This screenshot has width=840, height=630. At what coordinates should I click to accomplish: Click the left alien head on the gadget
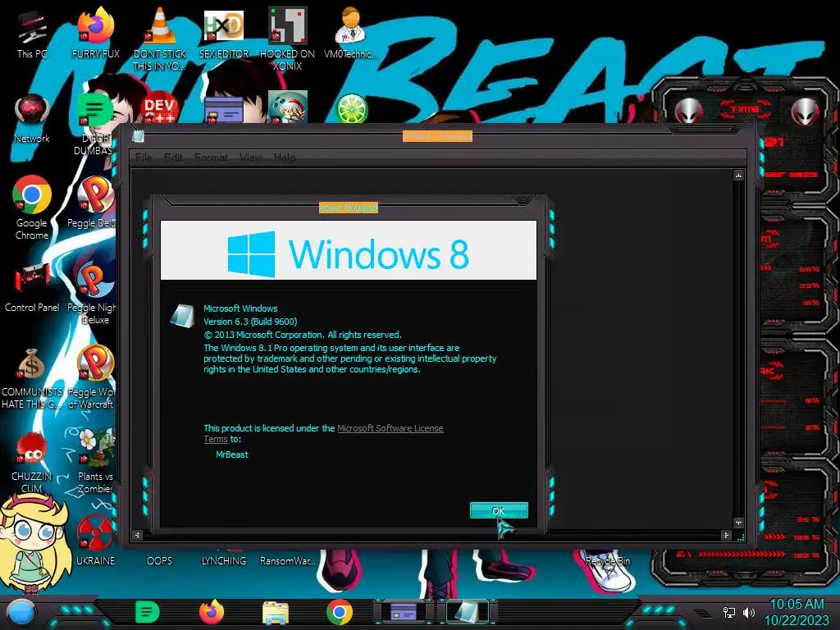(689, 111)
